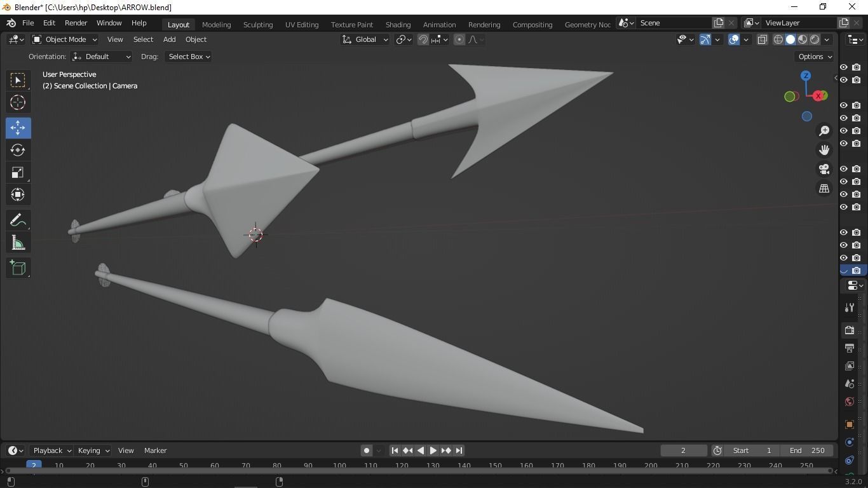This screenshot has height=488, width=868.
Task: Activate the Rotate tool
Action: [17, 150]
